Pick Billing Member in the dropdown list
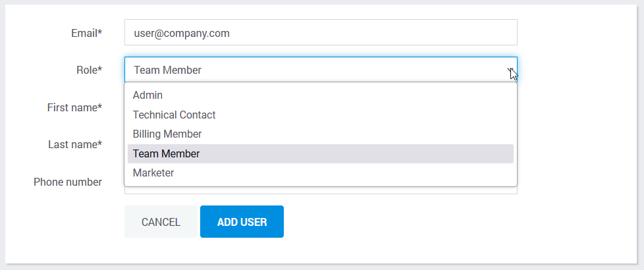 (x=321, y=134)
